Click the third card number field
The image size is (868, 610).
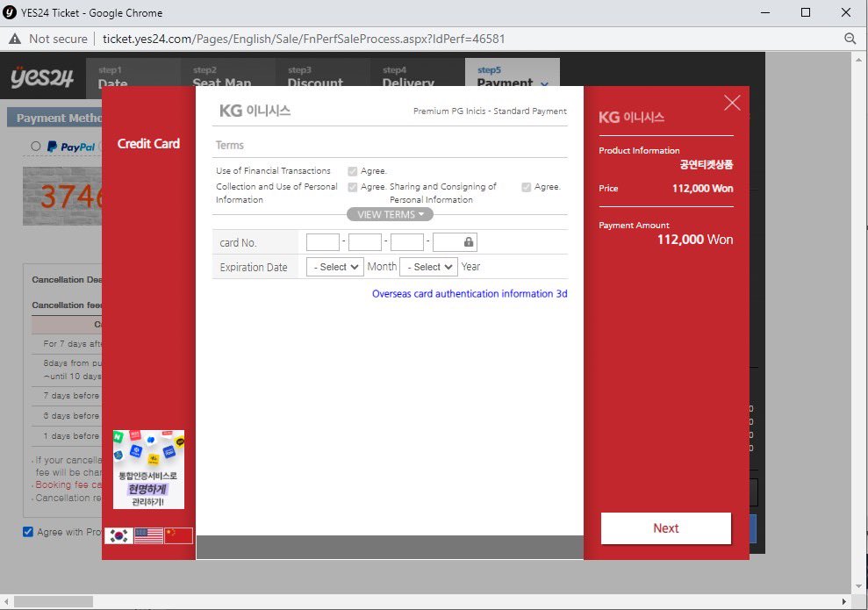coord(407,242)
